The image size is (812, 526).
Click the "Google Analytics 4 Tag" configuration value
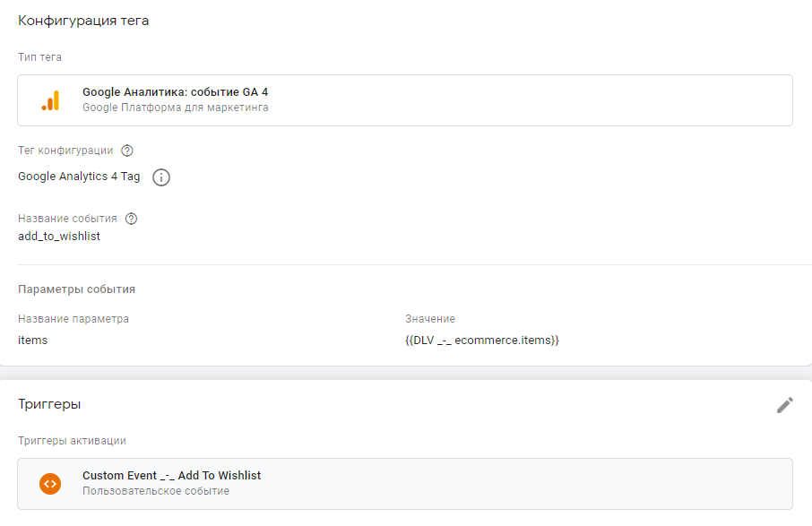click(79, 177)
